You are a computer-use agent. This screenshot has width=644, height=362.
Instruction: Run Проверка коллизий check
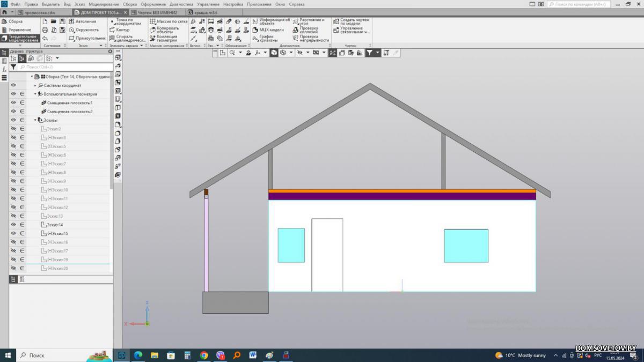coord(305,30)
